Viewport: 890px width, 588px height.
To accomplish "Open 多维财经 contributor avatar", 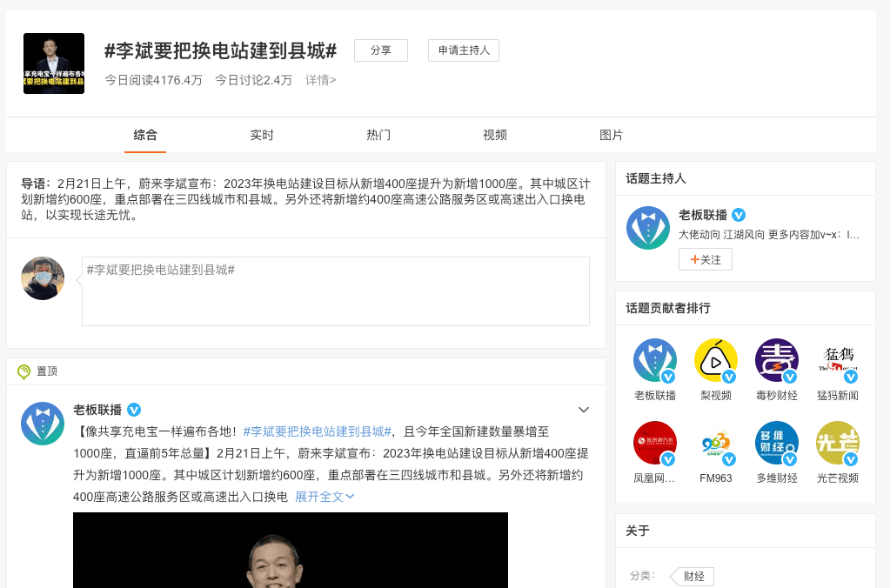I will click(x=777, y=443).
